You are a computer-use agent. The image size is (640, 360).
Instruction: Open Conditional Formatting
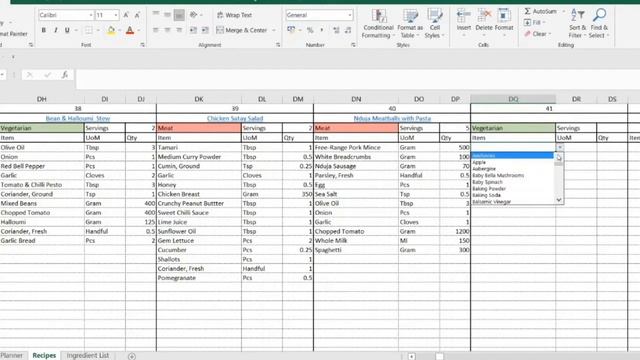pos(378,24)
